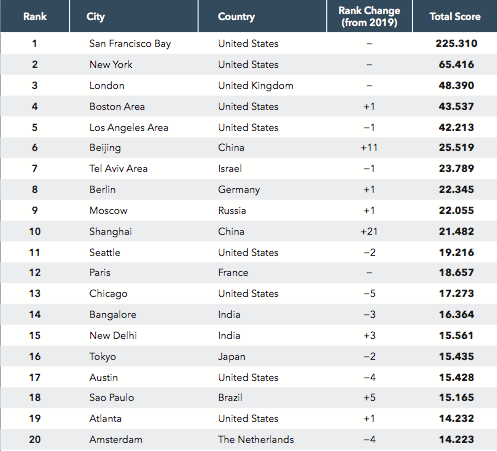Click the San Francisco Bay city cell
This screenshot has height=451, width=497.
(x=130, y=44)
